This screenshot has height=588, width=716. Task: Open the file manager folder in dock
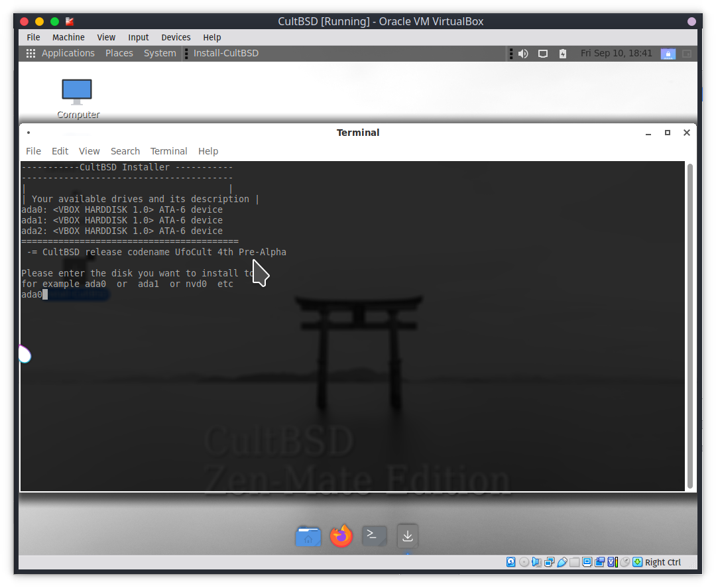point(308,536)
